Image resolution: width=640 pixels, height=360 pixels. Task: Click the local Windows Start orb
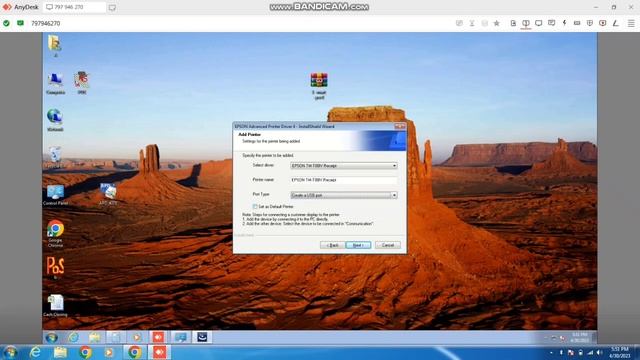[x=10, y=352]
